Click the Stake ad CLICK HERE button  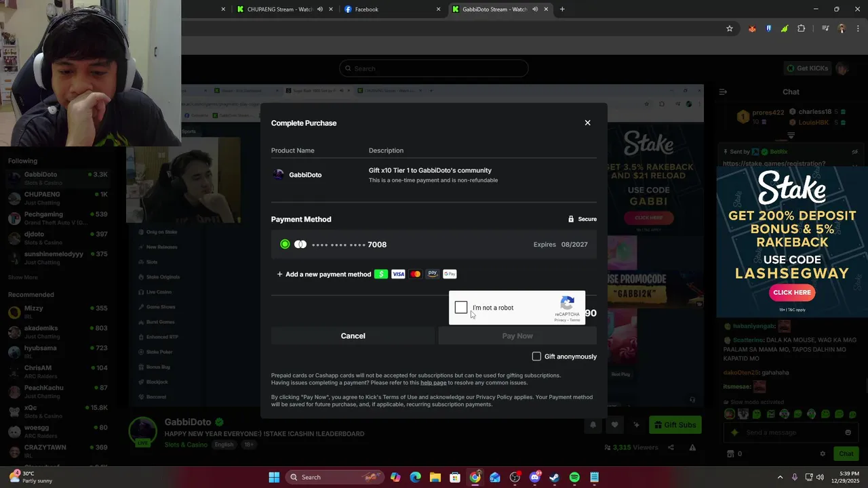[792, 292]
